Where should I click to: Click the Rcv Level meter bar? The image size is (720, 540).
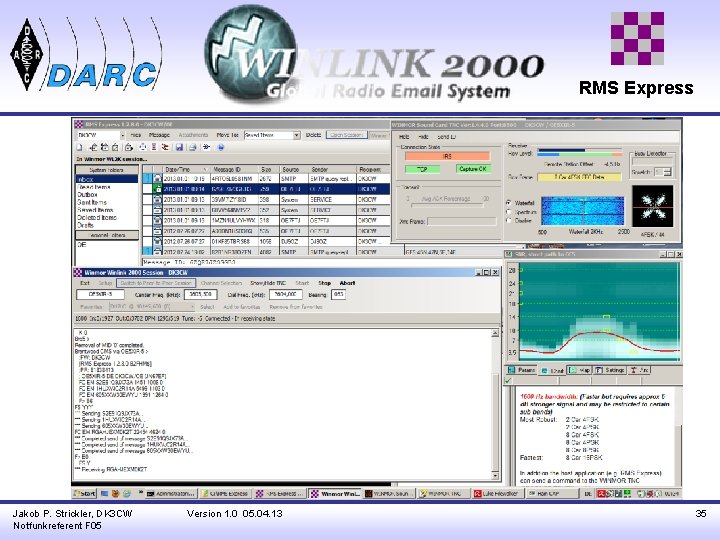579,152
